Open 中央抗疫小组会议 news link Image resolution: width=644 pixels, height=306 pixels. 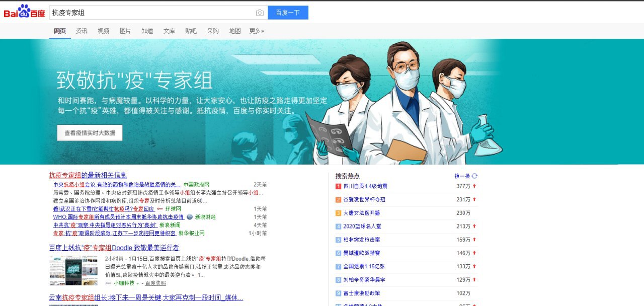(x=117, y=185)
